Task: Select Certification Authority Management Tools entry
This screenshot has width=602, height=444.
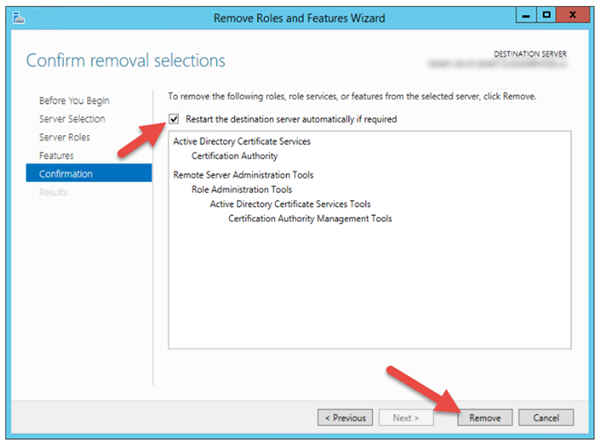Action: (310, 219)
